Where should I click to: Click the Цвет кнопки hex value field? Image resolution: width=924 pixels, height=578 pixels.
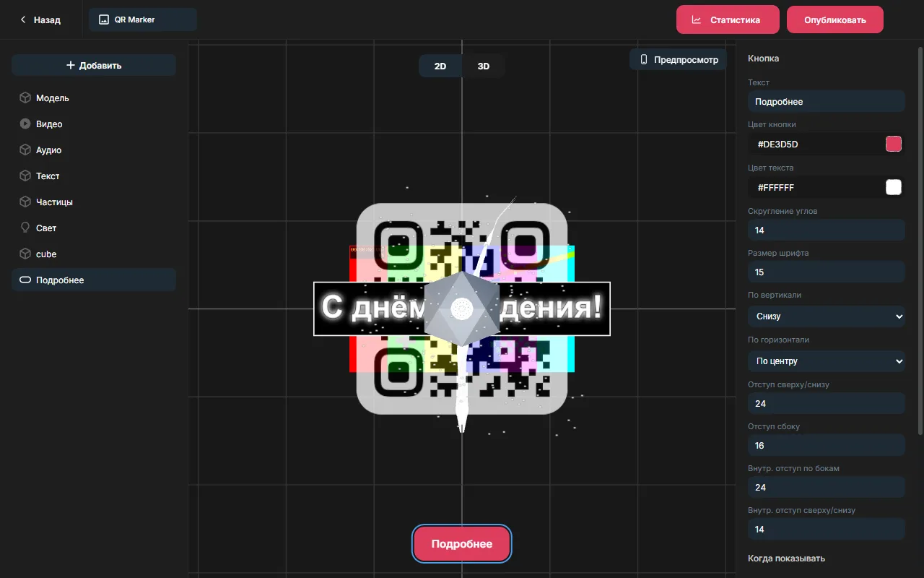point(816,144)
